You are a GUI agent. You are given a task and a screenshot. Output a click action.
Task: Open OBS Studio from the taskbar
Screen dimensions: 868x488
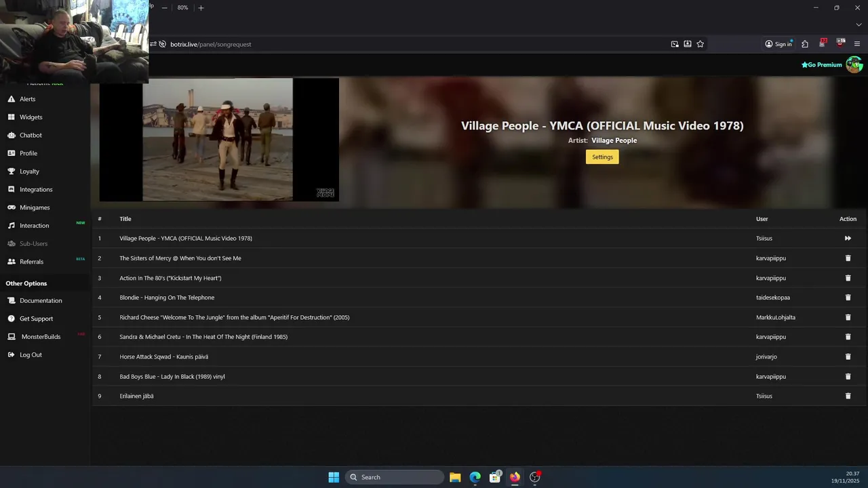coord(535,477)
